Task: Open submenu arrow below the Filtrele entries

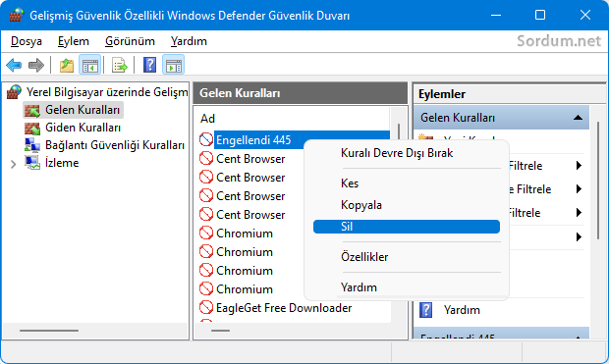Action: (579, 236)
